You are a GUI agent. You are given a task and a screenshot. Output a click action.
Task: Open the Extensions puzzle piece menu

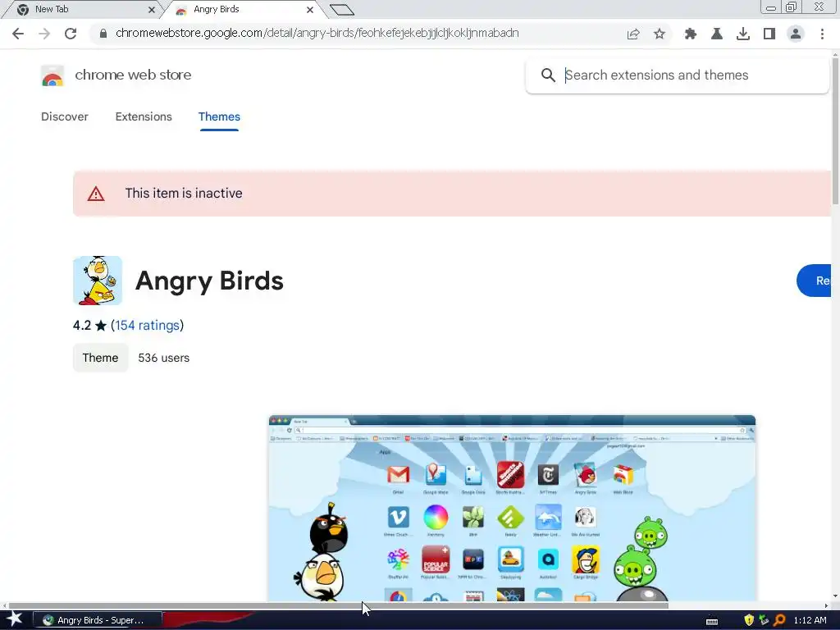pos(691,34)
